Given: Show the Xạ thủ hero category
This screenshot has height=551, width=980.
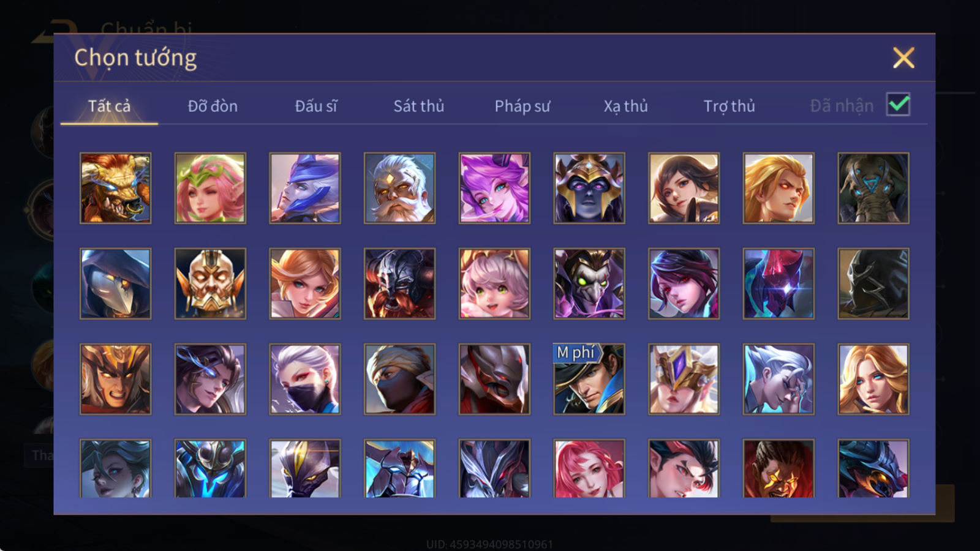Looking at the screenshot, I should click(625, 106).
